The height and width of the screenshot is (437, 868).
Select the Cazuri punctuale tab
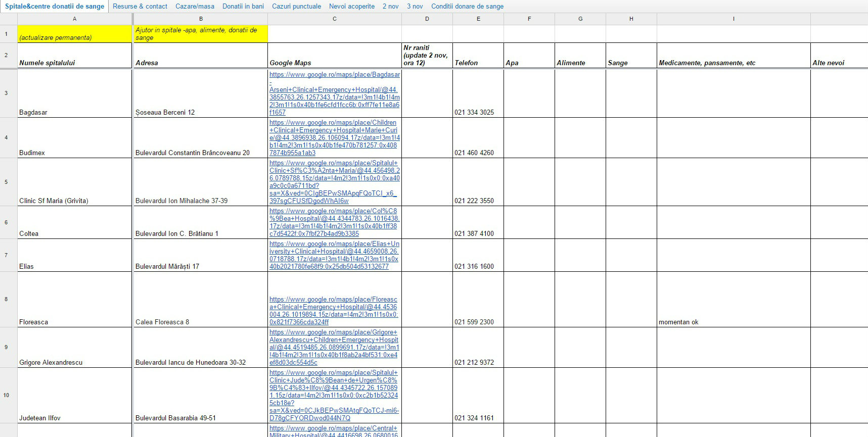click(296, 6)
